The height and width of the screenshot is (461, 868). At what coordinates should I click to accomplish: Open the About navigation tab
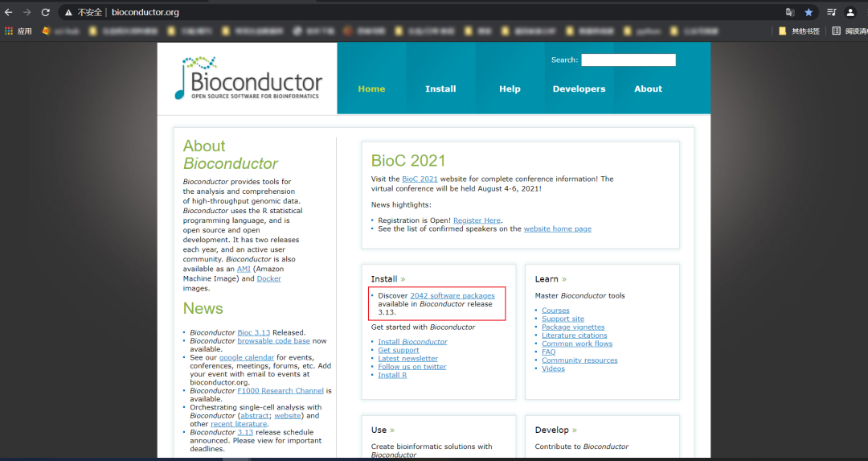649,88
